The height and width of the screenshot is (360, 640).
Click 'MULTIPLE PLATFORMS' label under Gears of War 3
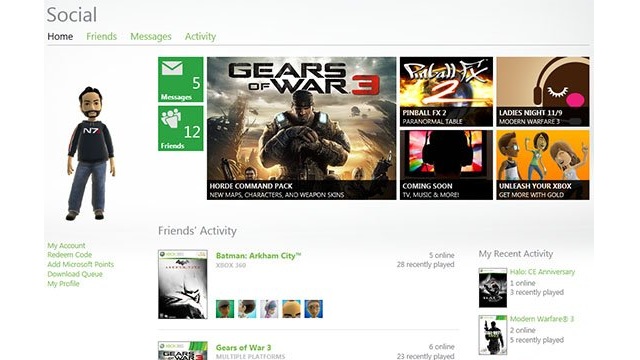(x=250, y=357)
